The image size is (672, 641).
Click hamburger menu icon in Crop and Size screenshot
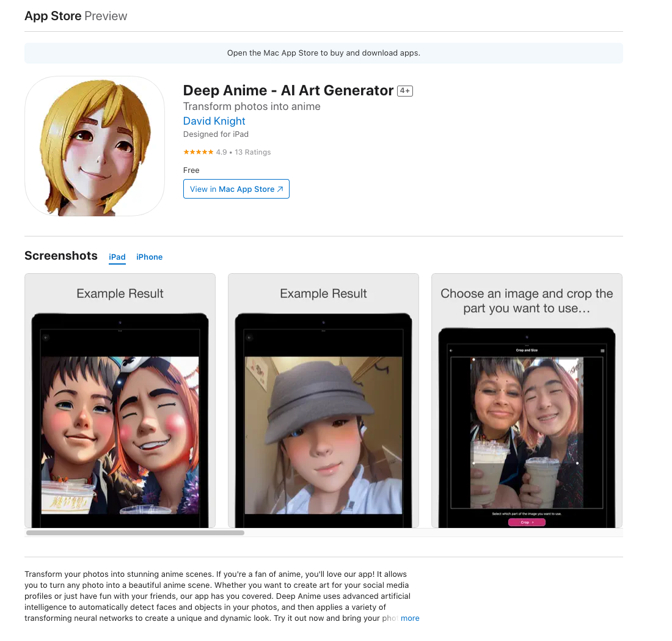point(602,351)
